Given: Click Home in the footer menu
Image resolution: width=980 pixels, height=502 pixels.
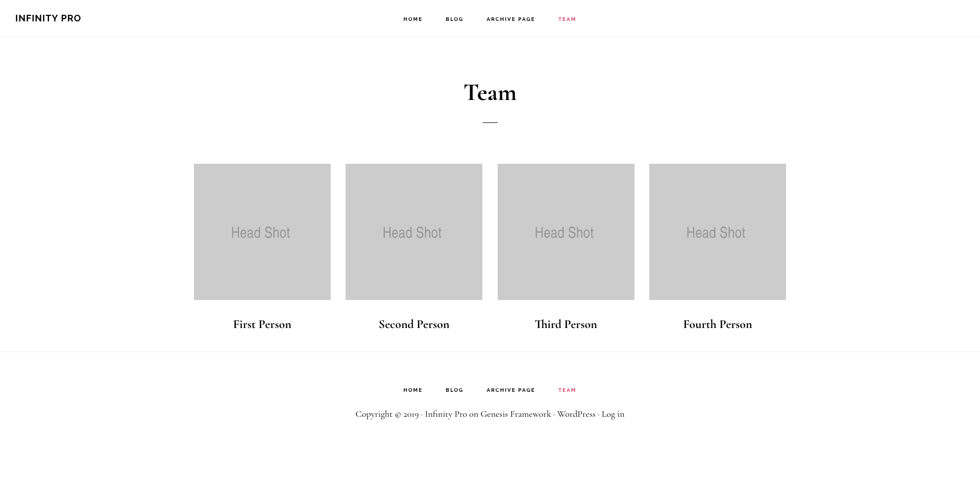Looking at the screenshot, I should 412,390.
